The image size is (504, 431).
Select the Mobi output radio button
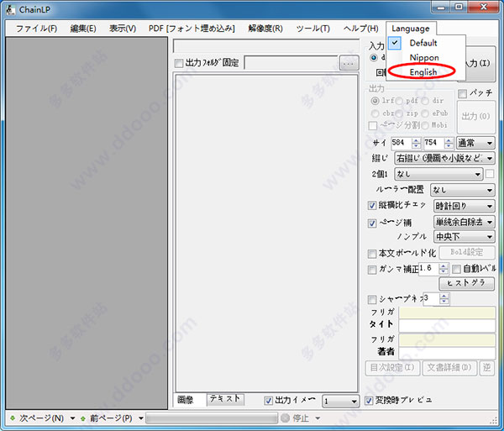coord(425,125)
